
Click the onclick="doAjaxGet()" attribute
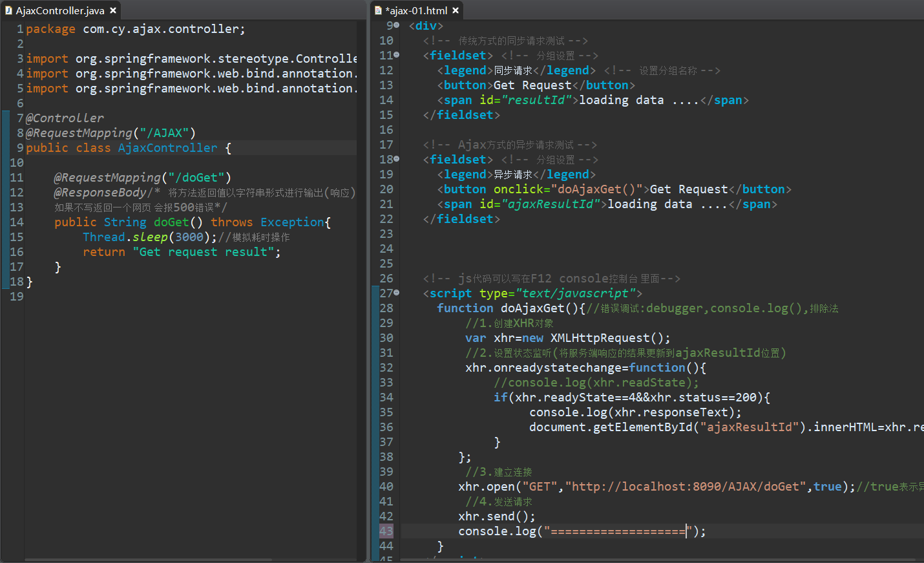click(568, 189)
